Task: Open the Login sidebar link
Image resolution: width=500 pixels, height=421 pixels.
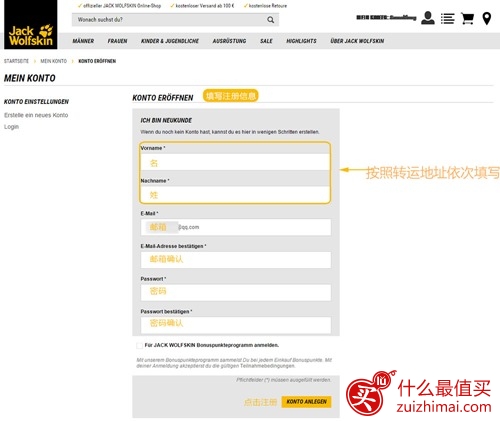Action: (11, 127)
